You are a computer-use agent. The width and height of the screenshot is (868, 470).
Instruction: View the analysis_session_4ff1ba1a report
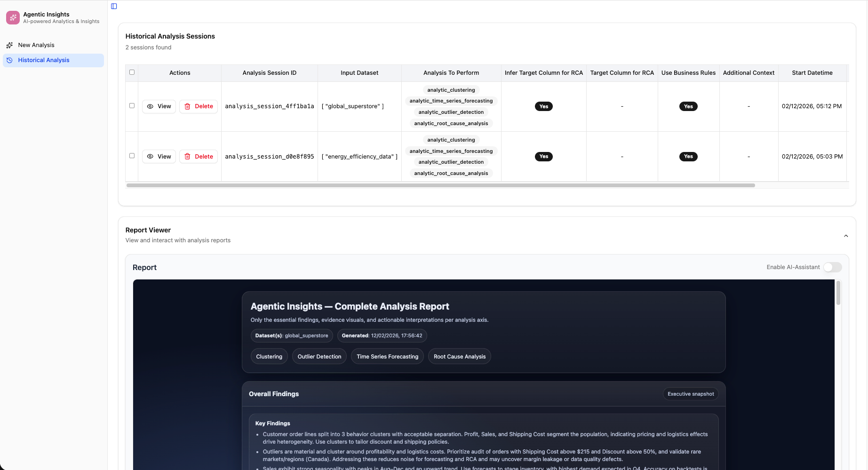click(159, 106)
